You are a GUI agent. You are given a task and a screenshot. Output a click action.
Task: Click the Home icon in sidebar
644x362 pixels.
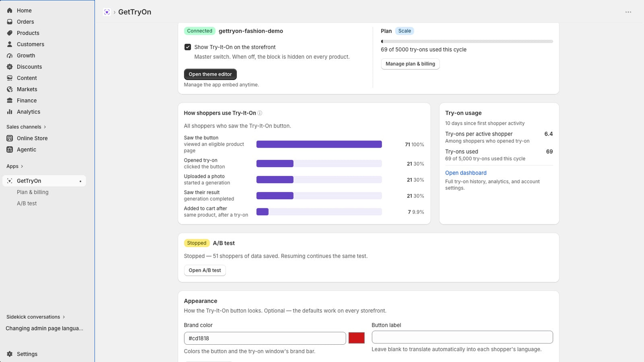pos(10,10)
